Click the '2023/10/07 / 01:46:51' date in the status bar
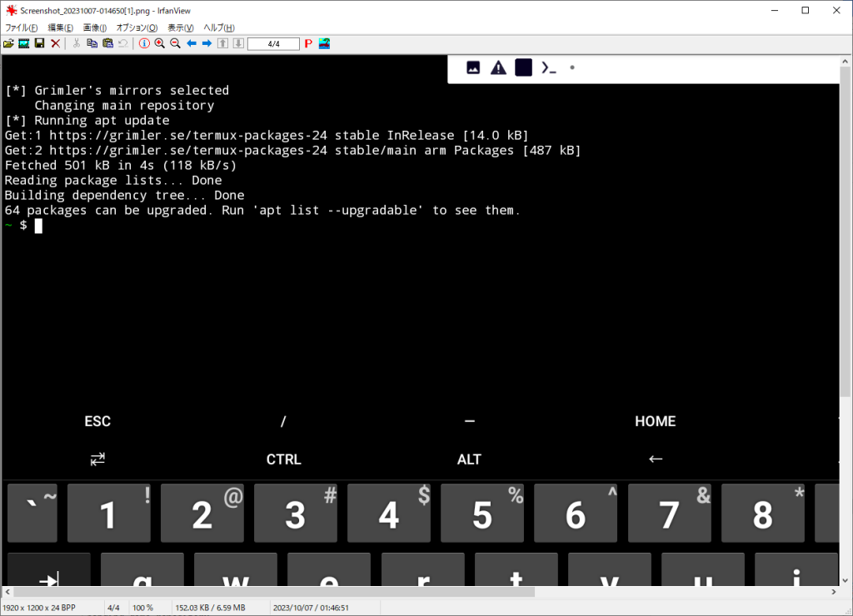This screenshot has width=853, height=616. (x=311, y=608)
